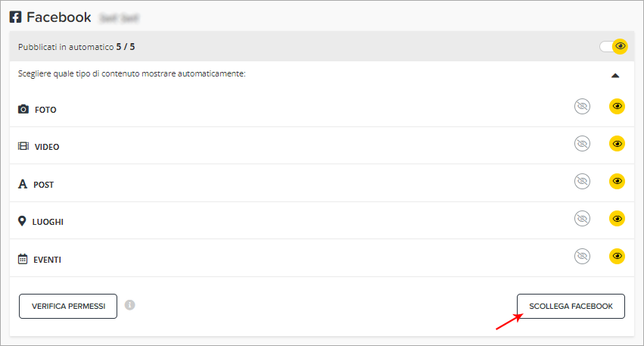Image resolution: width=644 pixels, height=346 pixels.
Task: Show VIDEO content with yellow eye icon
Action: (617, 144)
